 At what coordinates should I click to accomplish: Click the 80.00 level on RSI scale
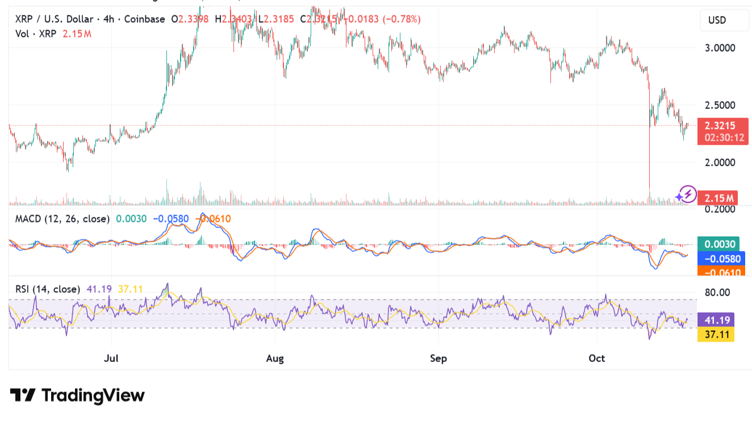[x=717, y=293]
